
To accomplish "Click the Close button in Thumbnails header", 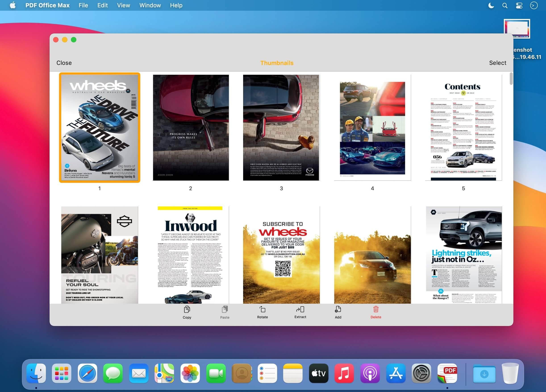I will click(x=64, y=63).
